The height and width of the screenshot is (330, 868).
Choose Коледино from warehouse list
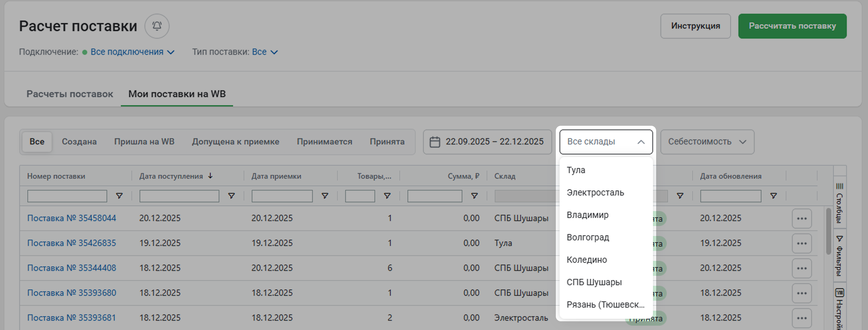pyautogui.click(x=587, y=260)
